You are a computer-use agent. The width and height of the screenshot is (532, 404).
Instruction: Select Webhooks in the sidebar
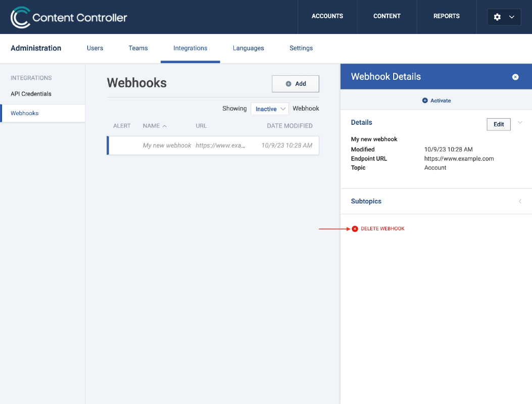(x=43, y=113)
